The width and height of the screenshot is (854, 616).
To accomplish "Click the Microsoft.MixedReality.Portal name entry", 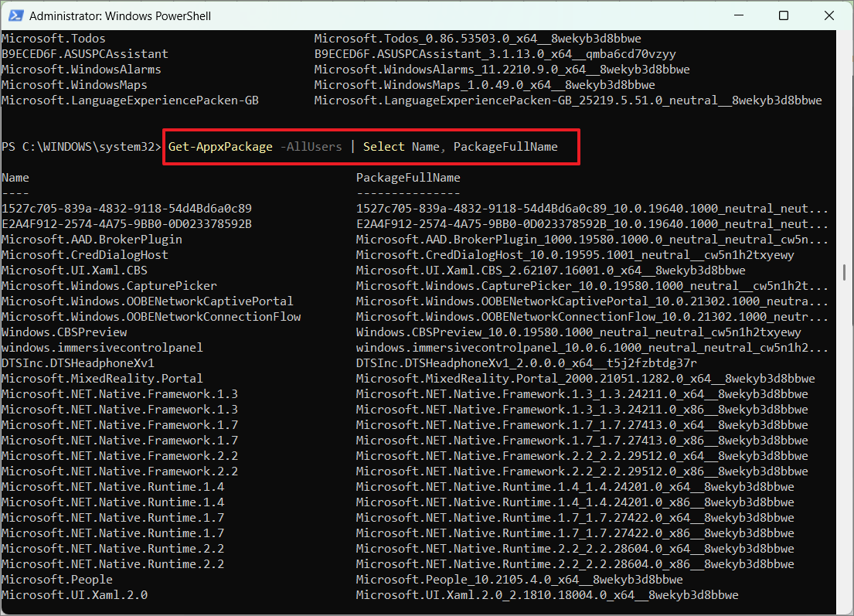I will (102, 379).
